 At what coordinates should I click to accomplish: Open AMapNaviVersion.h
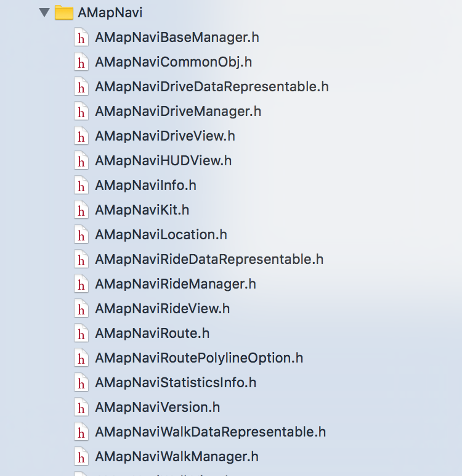158,408
